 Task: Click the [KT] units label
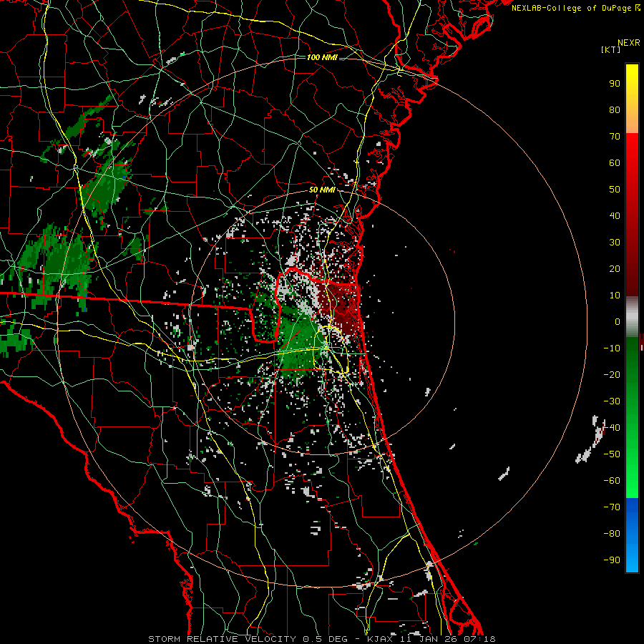(x=611, y=49)
